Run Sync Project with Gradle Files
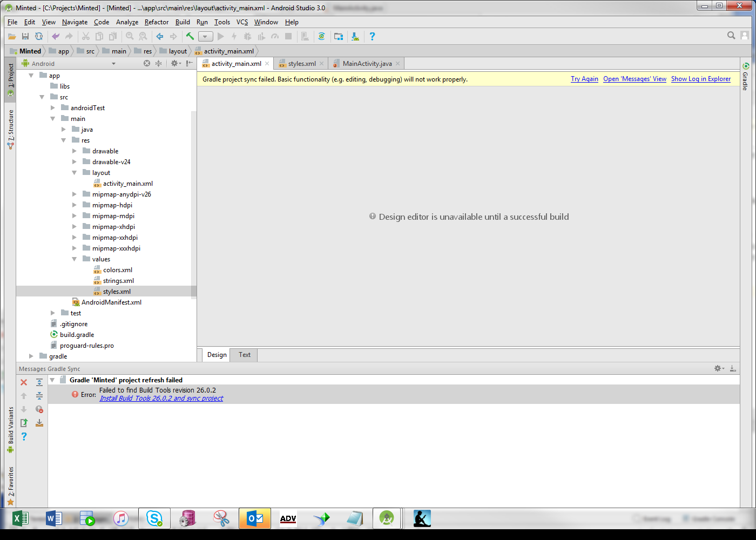Screen dimensions: 756x540 click(x=321, y=36)
